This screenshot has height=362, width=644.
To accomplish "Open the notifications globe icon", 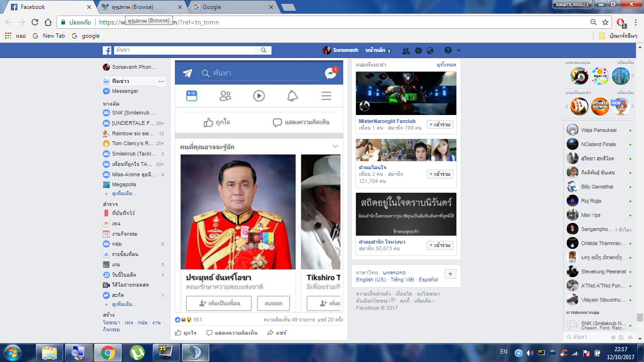I will point(430,50).
